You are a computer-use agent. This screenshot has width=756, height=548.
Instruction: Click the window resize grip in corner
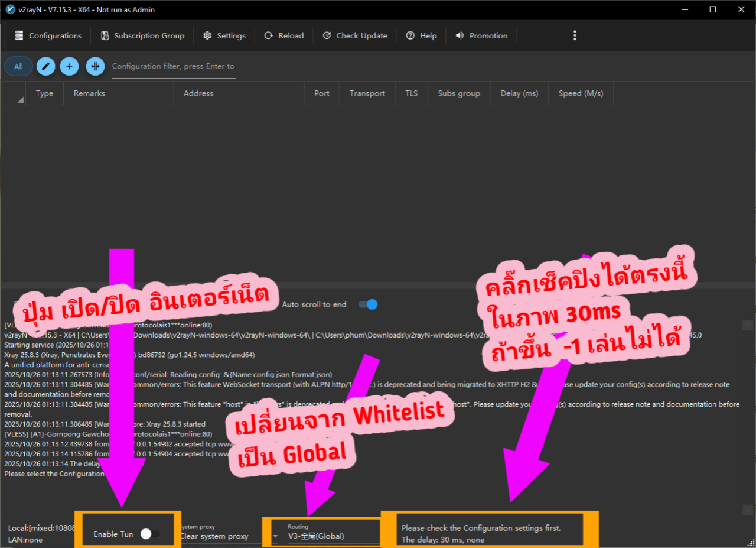(x=751, y=543)
